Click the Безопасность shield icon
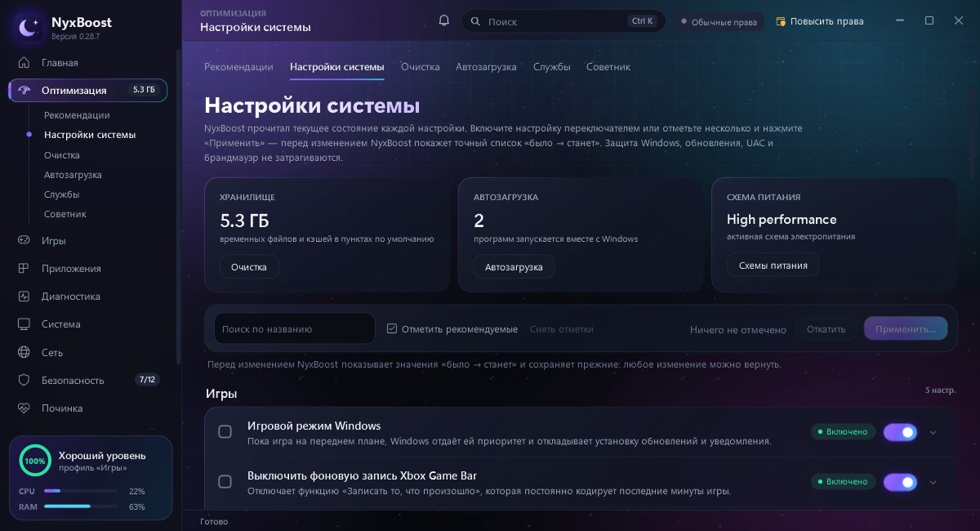980x531 pixels. pos(24,381)
